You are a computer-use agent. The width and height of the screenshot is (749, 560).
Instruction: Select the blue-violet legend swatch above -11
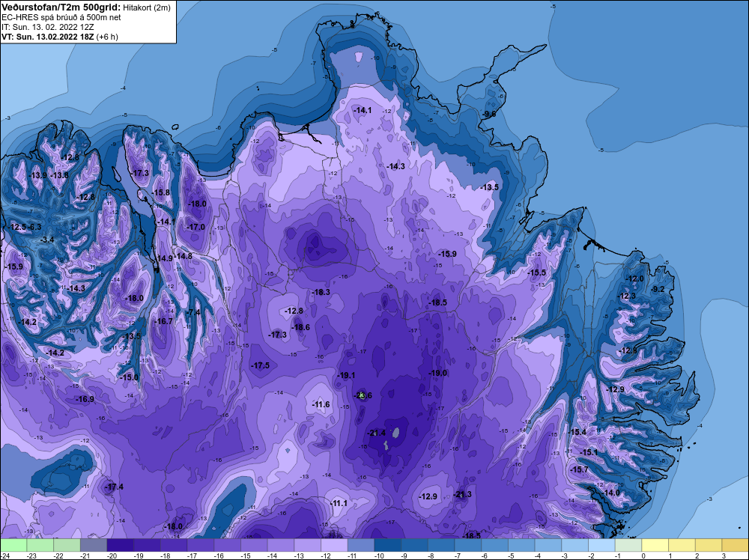click(x=361, y=545)
